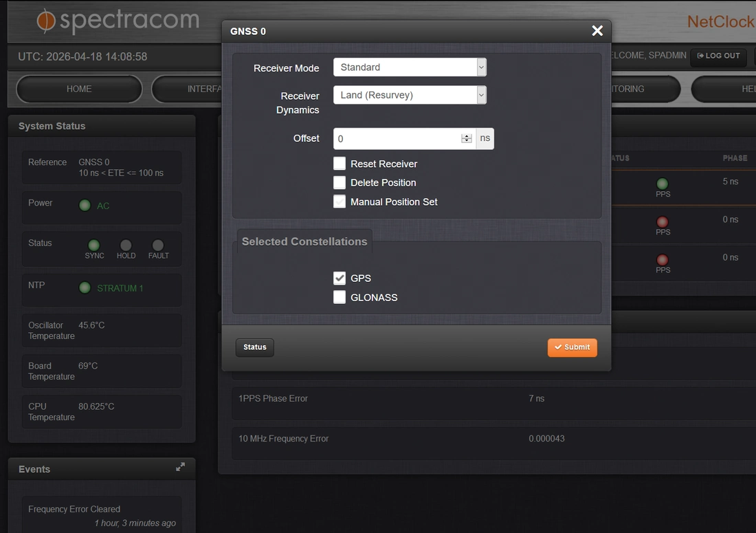Submit the GNSS settings

[x=572, y=347]
